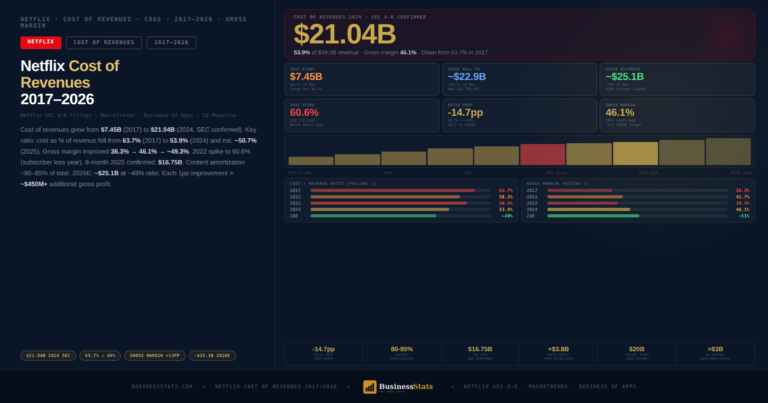Click the $16.75B bottom stat cell

coord(480,354)
